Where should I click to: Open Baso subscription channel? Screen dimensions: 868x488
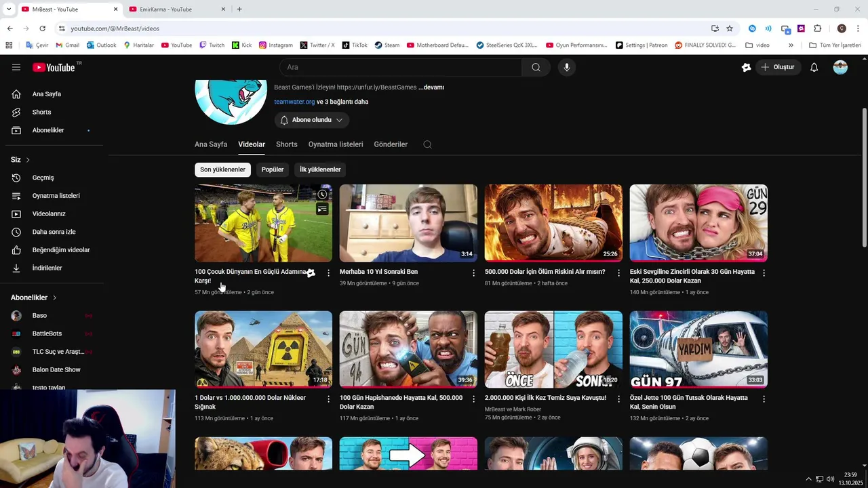pos(54,315)
